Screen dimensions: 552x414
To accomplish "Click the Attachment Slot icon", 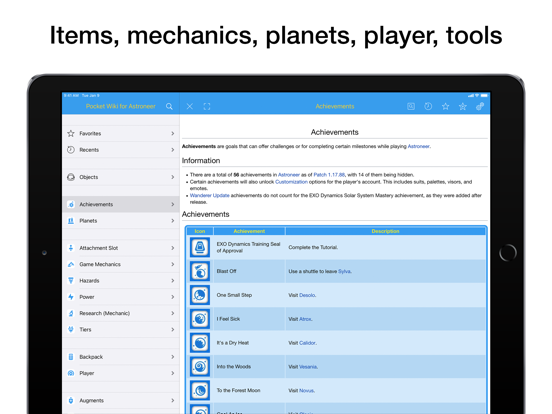I will [71, 248].
